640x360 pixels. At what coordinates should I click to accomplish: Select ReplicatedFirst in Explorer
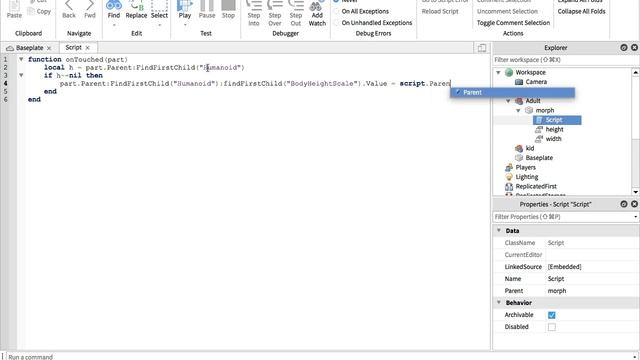click(536, 187)
